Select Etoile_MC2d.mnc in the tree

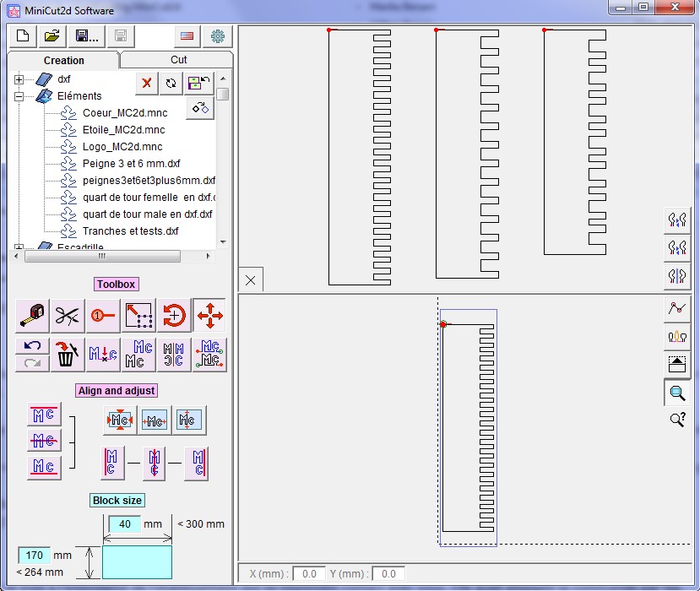tap(123, 130)
